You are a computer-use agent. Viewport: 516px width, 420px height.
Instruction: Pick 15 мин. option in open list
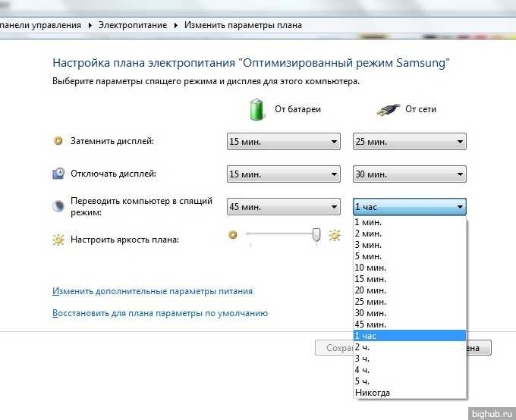pyautogui.click(x=410, y=279)
